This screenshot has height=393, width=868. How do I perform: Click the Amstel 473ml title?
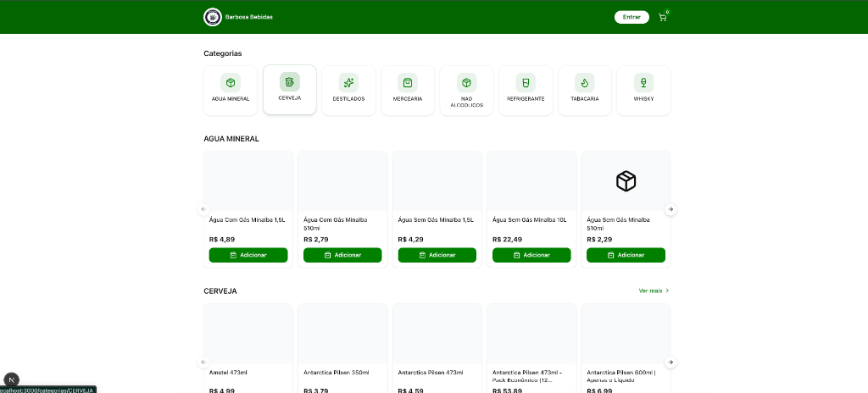[x=228, y=373]
